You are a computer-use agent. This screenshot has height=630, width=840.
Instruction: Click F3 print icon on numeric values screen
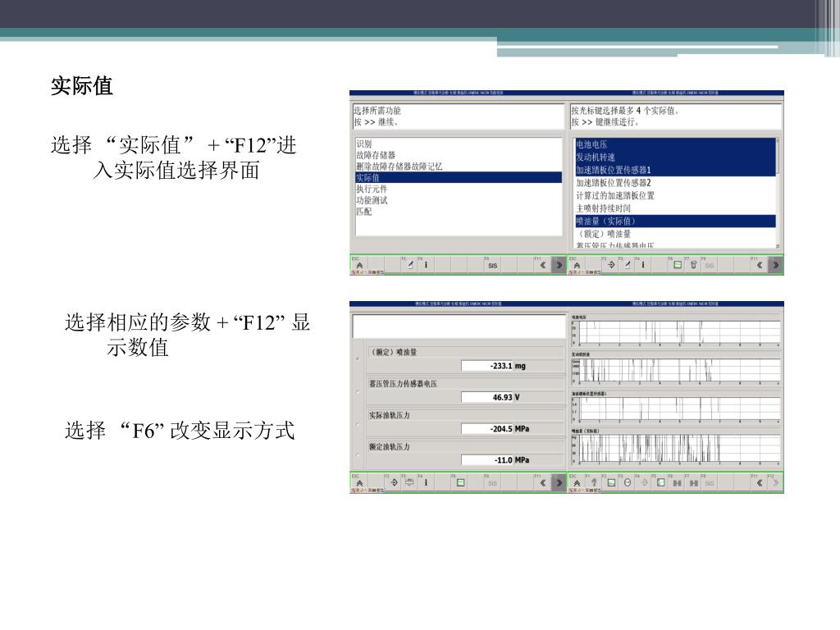point(410,482)
